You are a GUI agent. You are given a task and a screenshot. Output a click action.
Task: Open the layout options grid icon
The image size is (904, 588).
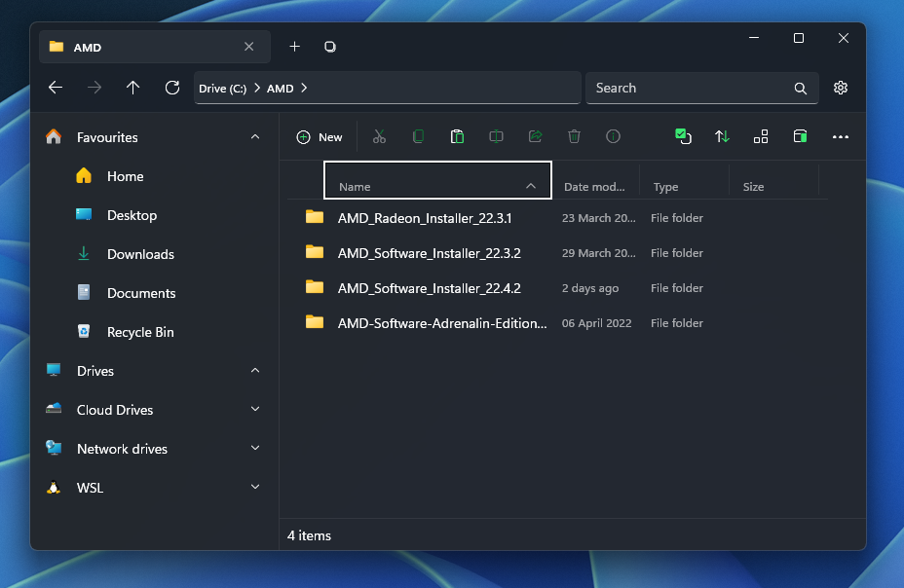click(761, 136)
